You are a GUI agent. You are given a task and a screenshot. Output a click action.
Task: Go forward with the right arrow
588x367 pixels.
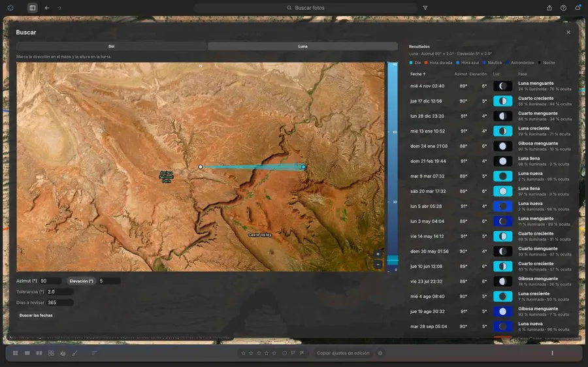click(x=59, y=7)
